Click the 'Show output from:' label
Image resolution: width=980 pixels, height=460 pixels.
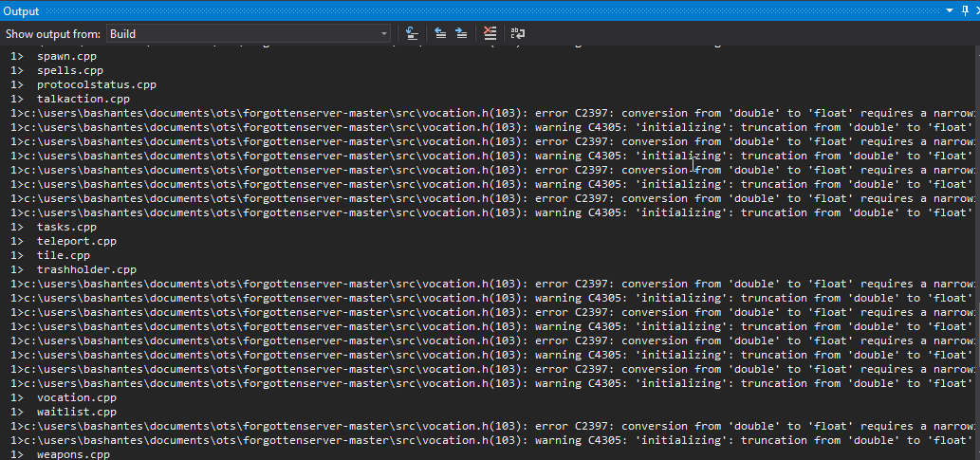53,34
